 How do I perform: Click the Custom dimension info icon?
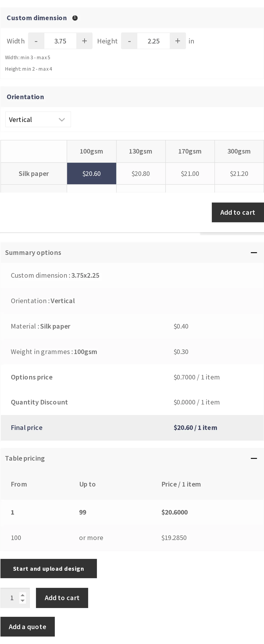tap(75, 18)
